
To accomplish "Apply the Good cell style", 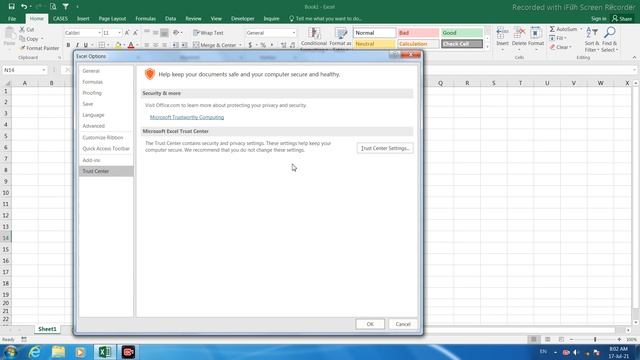I will coord(462,33).
